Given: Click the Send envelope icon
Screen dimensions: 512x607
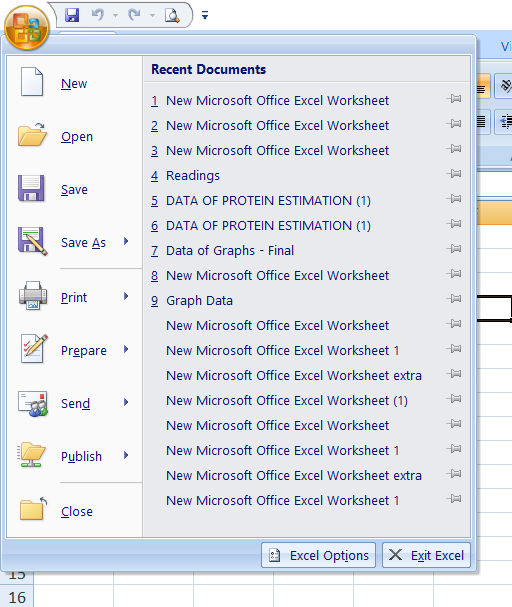Looking at the screenshot, I should click(x=33, y=403).
